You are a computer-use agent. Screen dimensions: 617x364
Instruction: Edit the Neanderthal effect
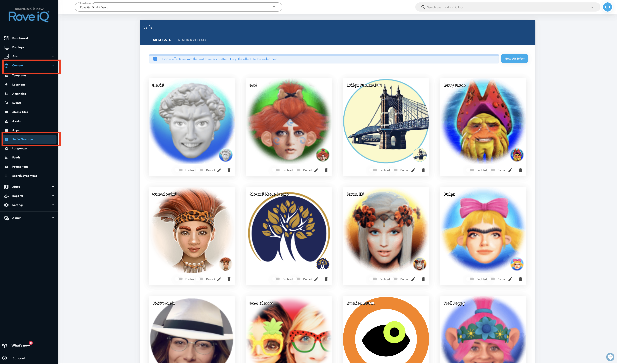(x=219, y=279)
